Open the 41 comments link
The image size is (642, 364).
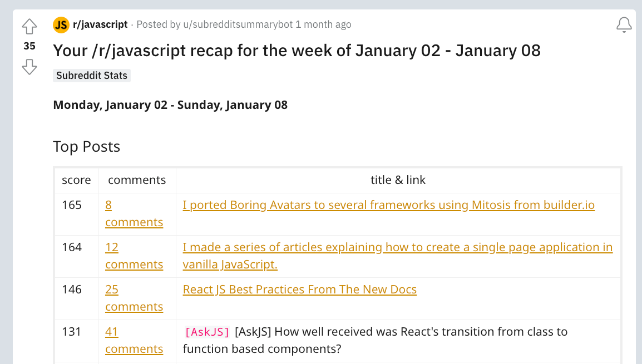click(134, 340)
